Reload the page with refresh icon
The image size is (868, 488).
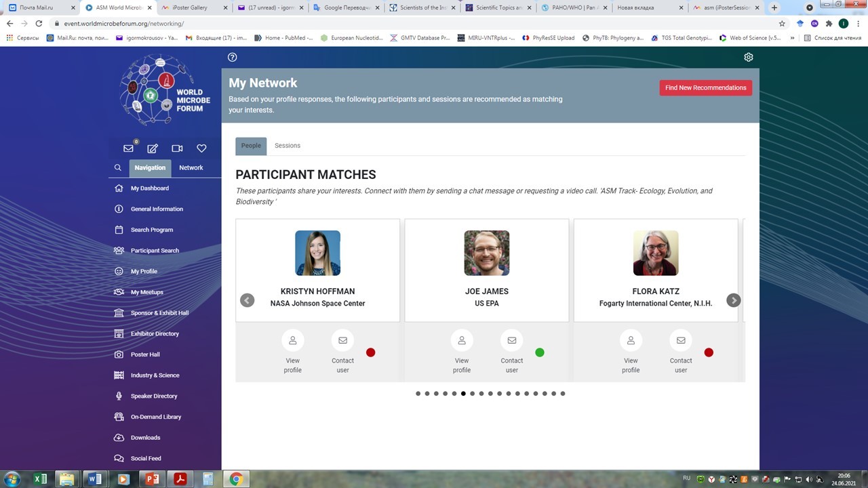(39, 23)
